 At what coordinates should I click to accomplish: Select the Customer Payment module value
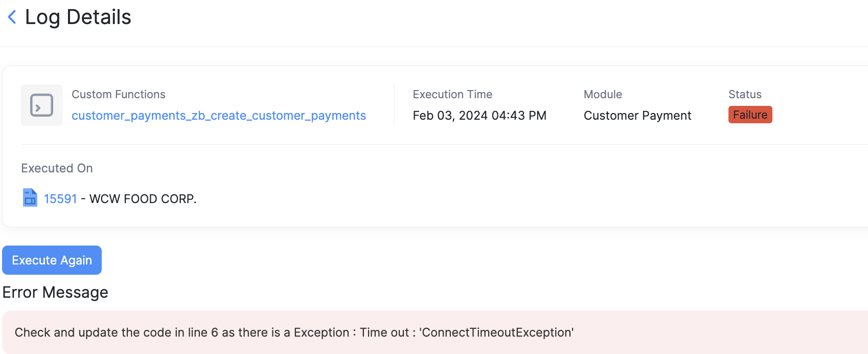pos(637,116)
